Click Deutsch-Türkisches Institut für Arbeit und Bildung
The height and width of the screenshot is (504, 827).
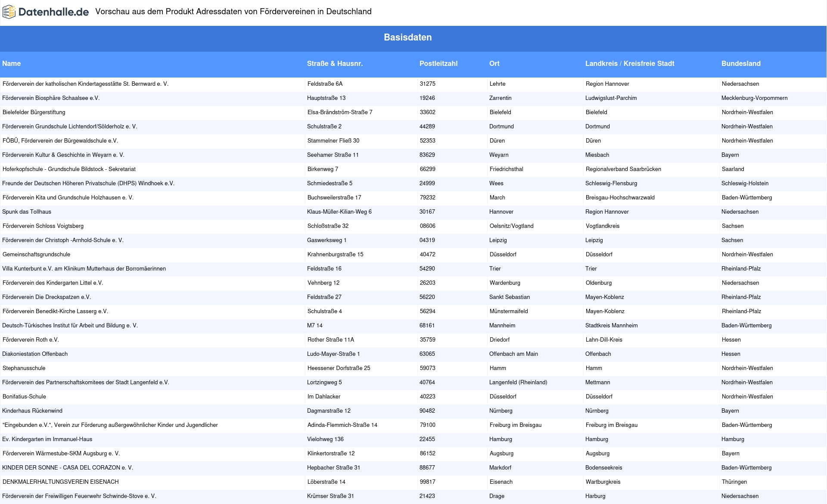(x=70, y=326)
